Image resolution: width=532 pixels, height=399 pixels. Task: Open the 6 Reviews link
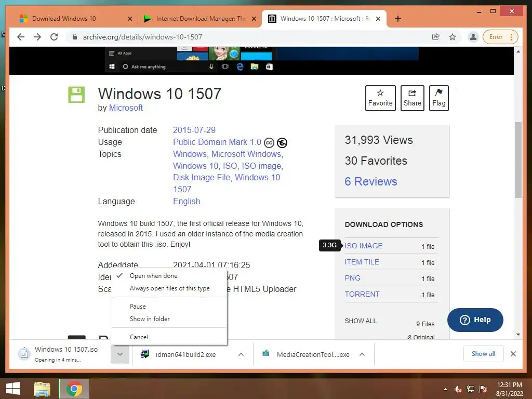(x=371, y=181)
